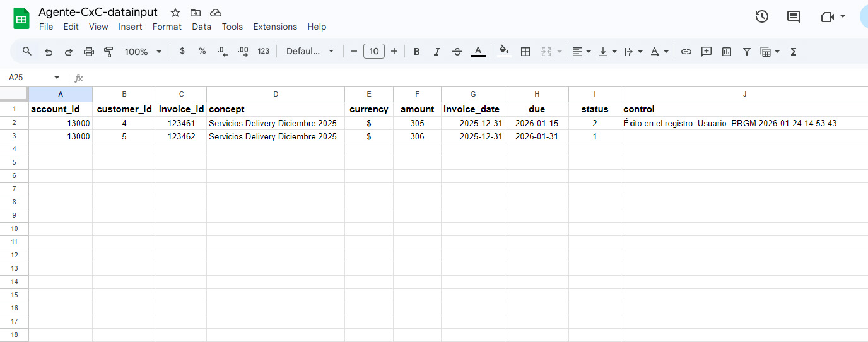
Task: Open the fill color picker
Action: 503,52
